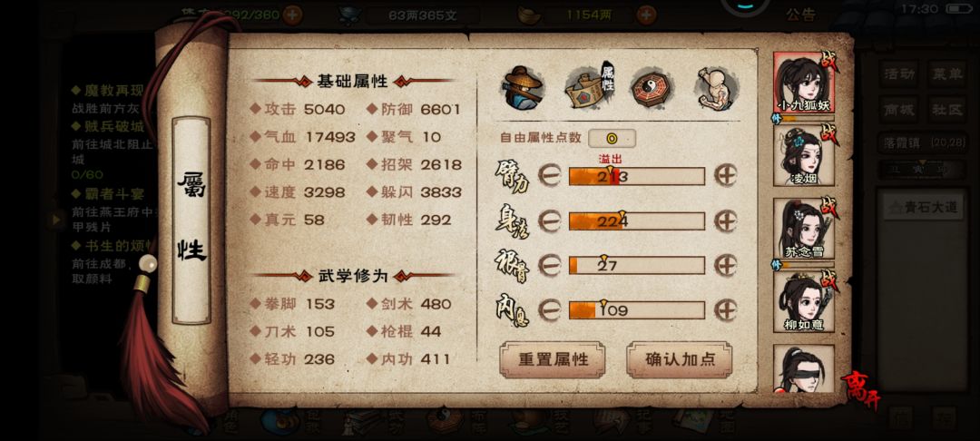Screen dimensions: 980x441
Task: Select the 柳如意 character portrait
Action: tap(804, 302)
